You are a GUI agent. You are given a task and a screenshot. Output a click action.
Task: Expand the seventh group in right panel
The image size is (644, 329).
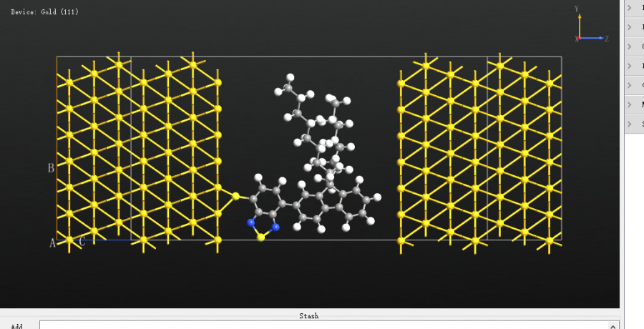[630, 124]
